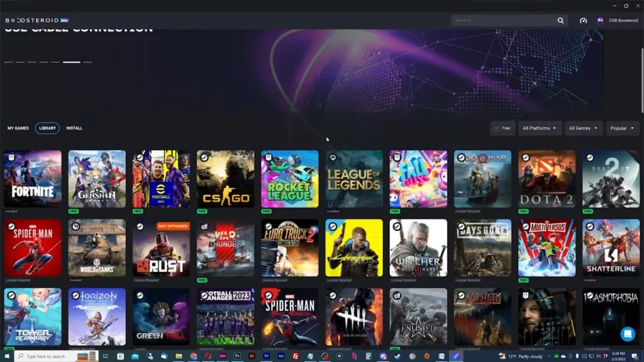Open the Dota 2 game card
644x362 pixels.
[547, 179]
